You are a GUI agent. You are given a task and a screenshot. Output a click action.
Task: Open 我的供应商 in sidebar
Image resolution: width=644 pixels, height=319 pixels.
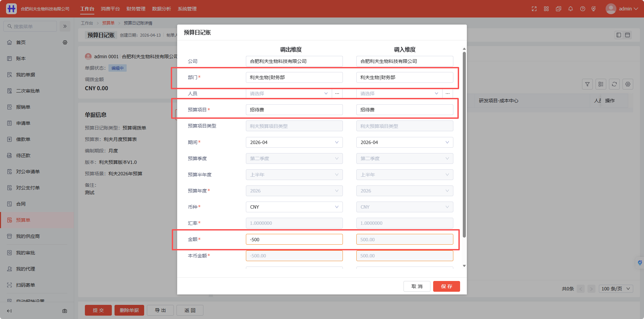click(x=28, y=236)
